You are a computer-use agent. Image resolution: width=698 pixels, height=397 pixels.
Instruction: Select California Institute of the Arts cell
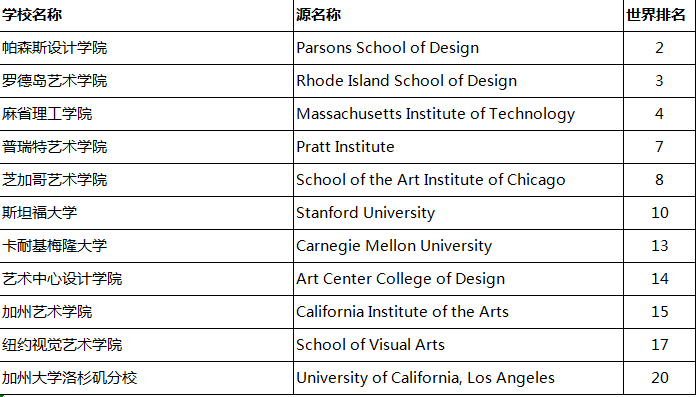458,312
